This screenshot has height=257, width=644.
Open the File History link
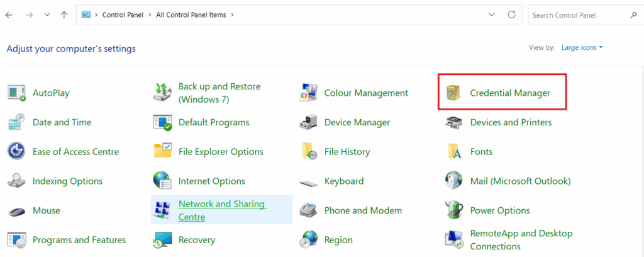coord(347,151)
